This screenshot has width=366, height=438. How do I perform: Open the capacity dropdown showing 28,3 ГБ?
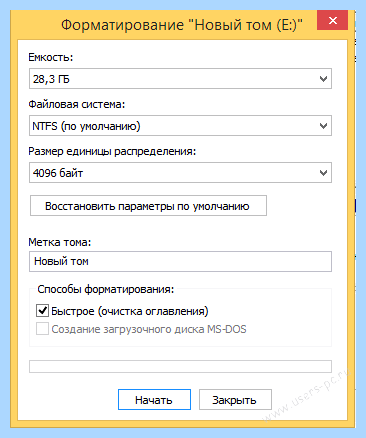180,79
